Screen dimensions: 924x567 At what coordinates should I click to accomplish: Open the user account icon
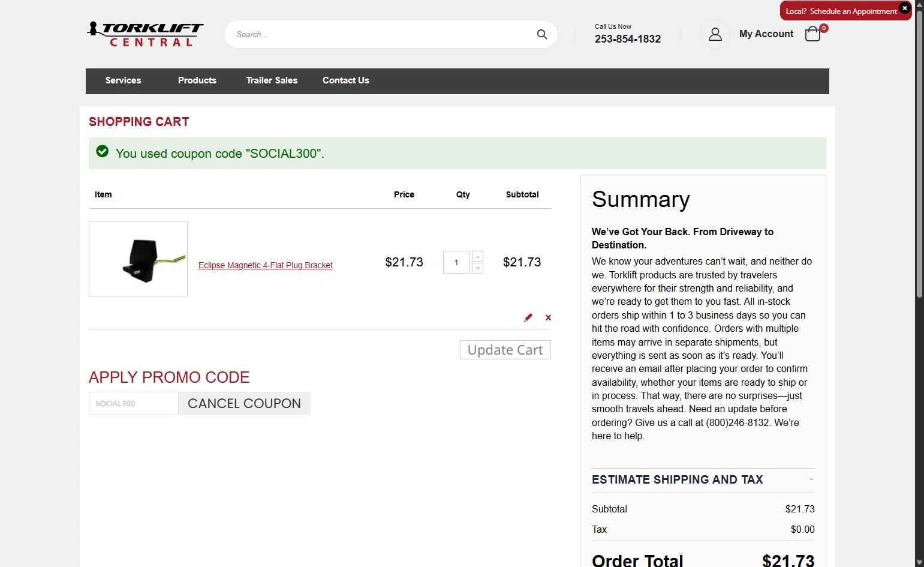tap(715, 34)
